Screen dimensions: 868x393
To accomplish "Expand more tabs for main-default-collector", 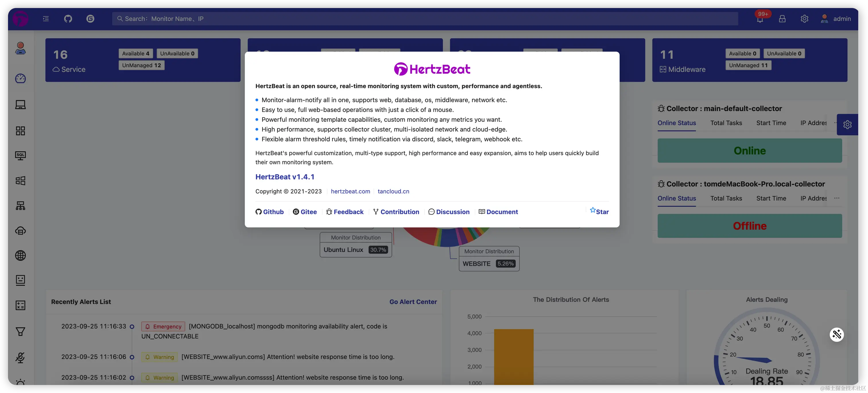I will tap(836, 123).
